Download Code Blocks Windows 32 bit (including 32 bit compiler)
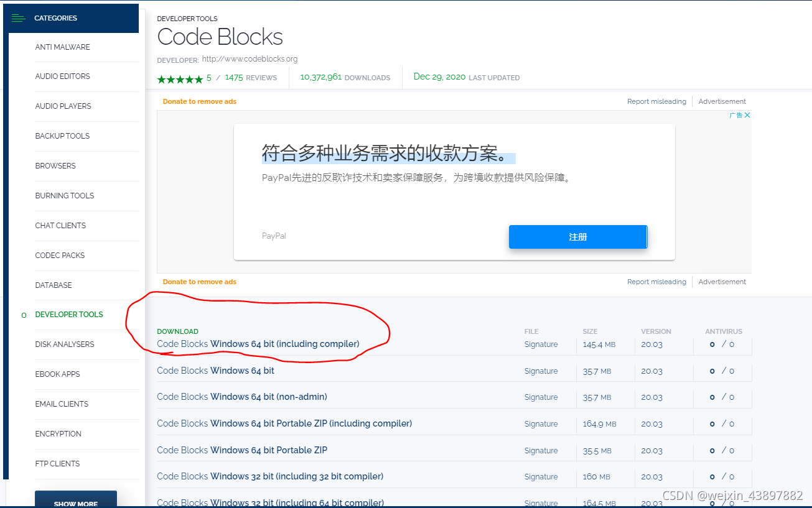The image size is (812, 508). (269, 476)
